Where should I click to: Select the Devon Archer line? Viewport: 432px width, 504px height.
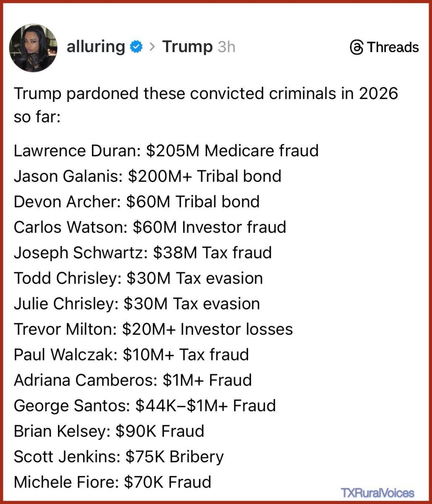pyautogui.click(x=136, y=202)
